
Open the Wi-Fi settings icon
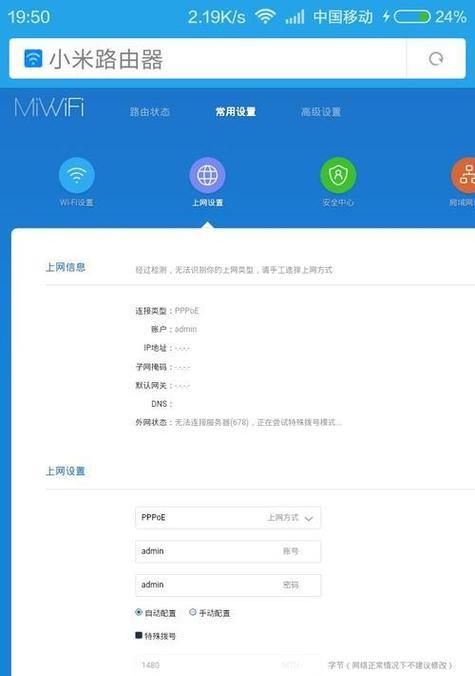click(x=76, y=175)
